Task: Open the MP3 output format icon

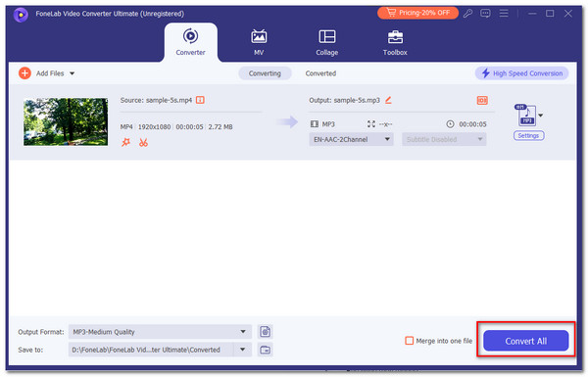Action: coord(526,115)
